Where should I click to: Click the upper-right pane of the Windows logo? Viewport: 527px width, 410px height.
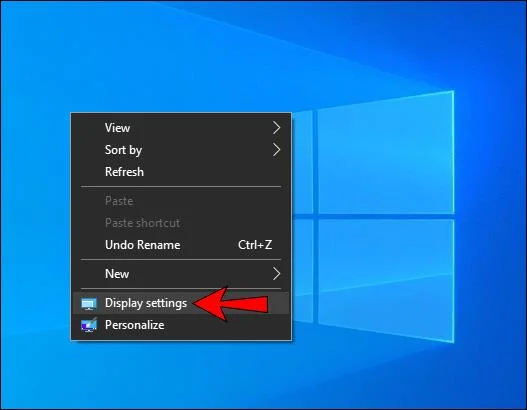tap(386, 153)
